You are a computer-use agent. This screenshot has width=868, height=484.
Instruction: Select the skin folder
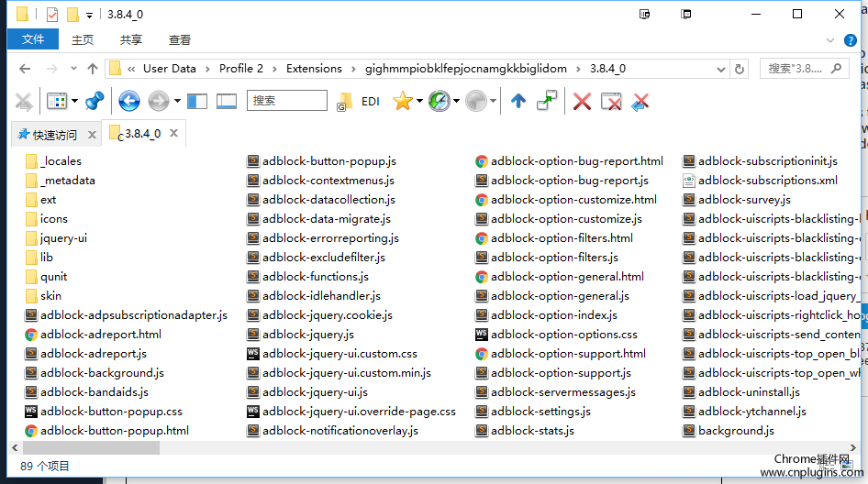43,296
